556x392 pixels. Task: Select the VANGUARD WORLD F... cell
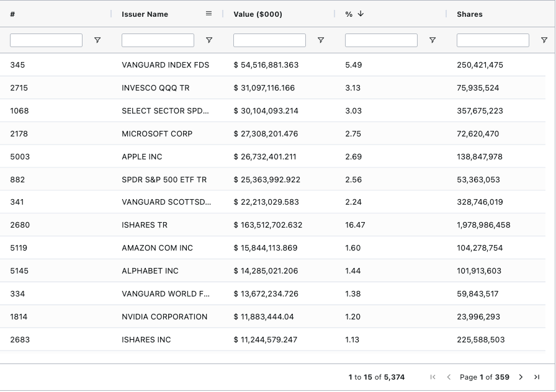tap(166, 294)
